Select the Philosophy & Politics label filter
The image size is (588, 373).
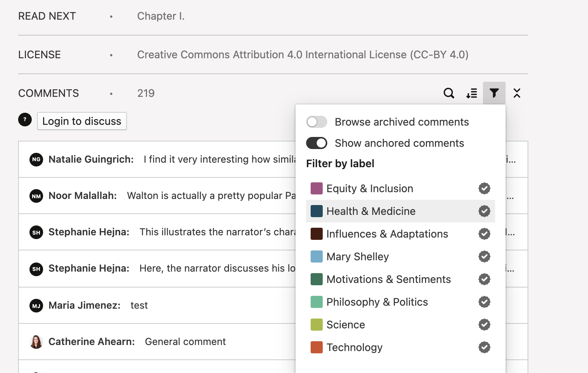pos(401,302)
